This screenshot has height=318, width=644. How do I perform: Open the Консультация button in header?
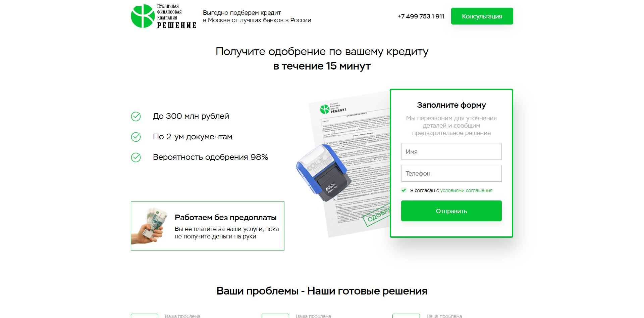[x=482, y=16]
